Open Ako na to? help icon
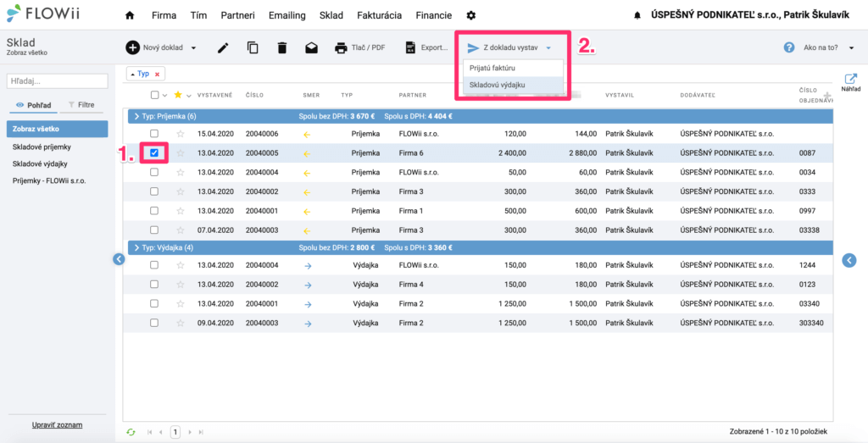The height and width of the screenshot is (443, 868). click(x=789, y=48)
